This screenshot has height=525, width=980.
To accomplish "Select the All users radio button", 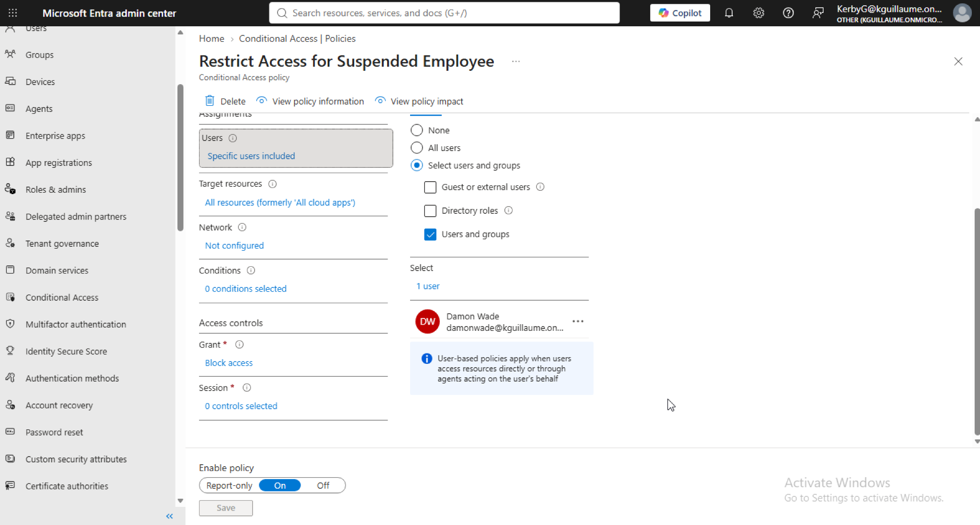I will (417, 148).
